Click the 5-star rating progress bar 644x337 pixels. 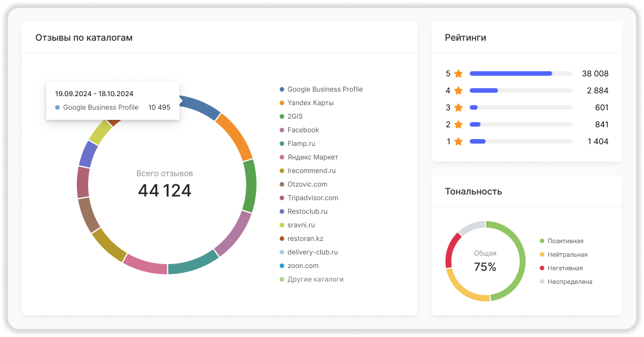[x=521, y=74]
